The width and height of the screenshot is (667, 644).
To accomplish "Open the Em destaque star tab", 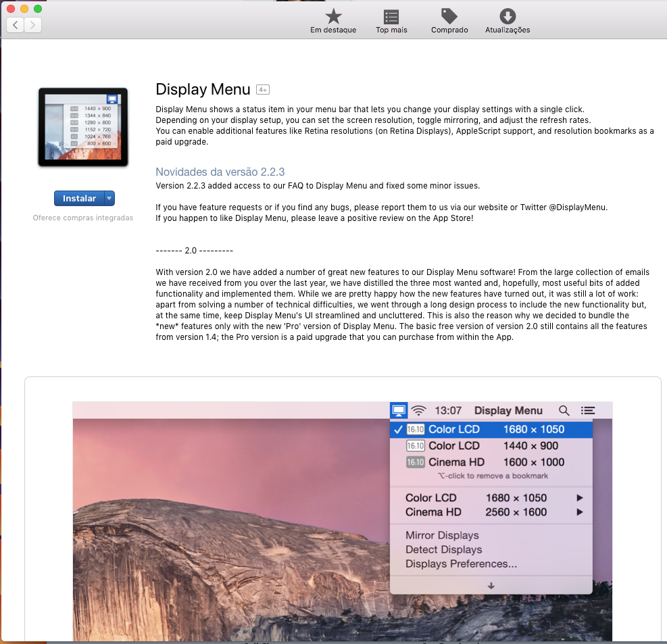I will [333, 21].
